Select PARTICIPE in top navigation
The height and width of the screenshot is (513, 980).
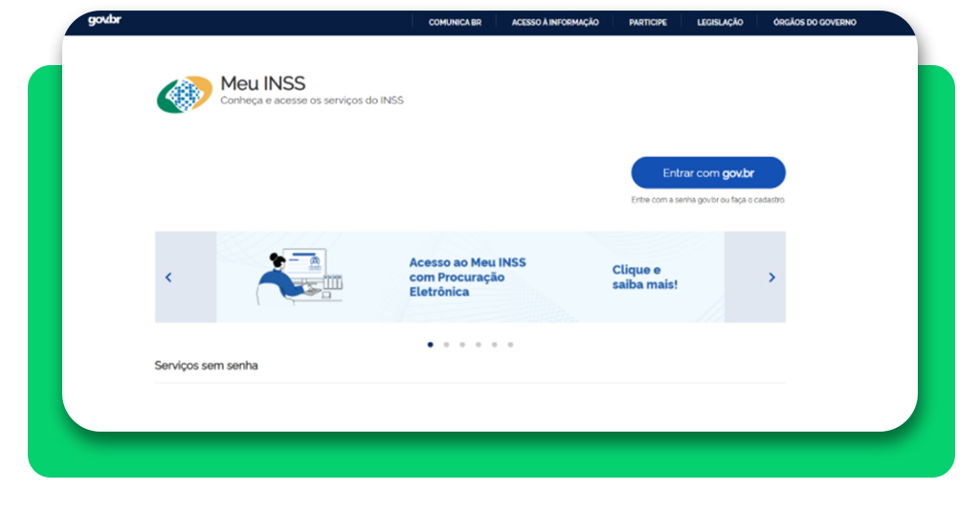(x=648, y=23)
